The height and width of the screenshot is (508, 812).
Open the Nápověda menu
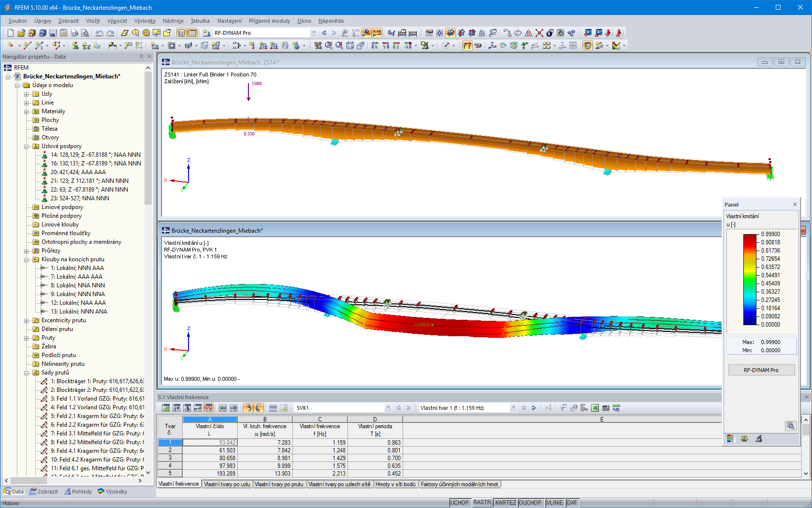pyautogui.click(x=331, y=21)
